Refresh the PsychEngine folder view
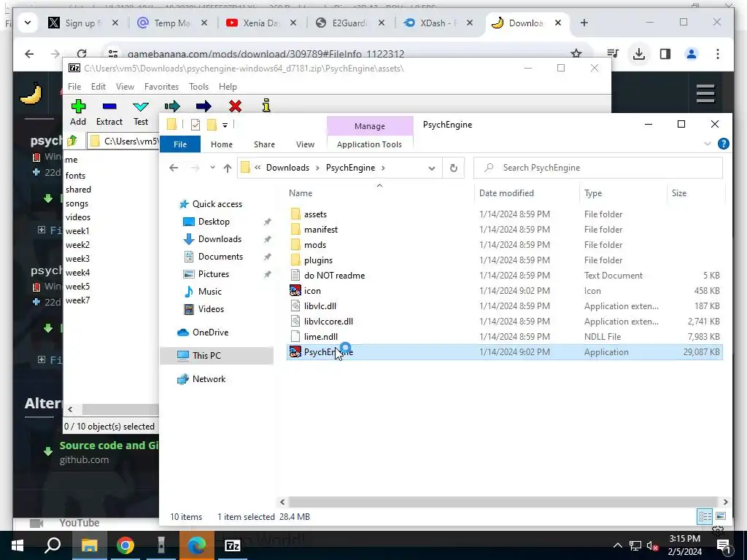747x560 pixels. [454, 168]
